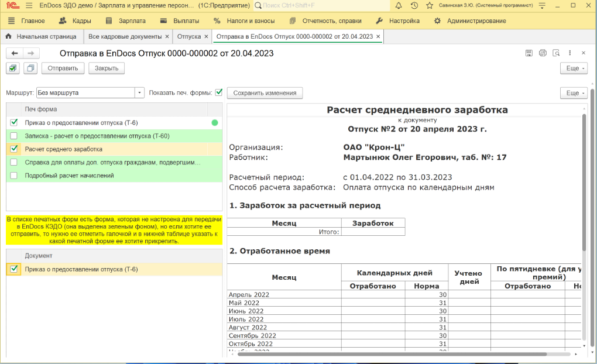Go back with the left arrow button
Image resolution: width=597 pixels, height=364 pixels.
(15, 53)
